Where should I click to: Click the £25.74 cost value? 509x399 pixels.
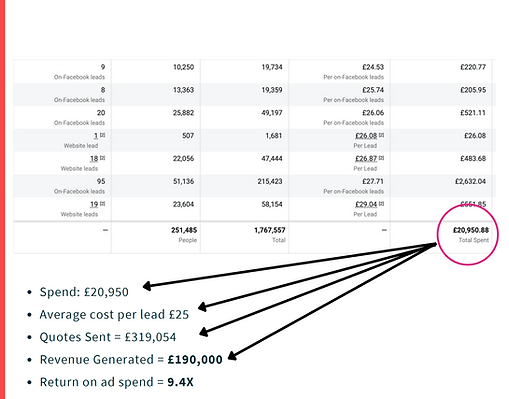(373, 90)
